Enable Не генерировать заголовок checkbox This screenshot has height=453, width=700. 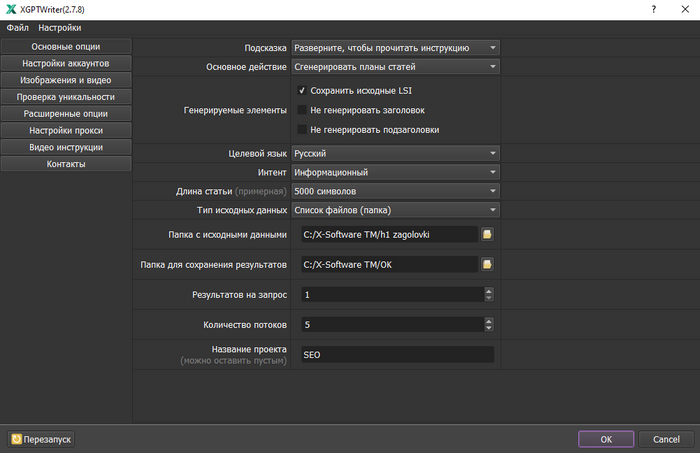click(302, 110)
